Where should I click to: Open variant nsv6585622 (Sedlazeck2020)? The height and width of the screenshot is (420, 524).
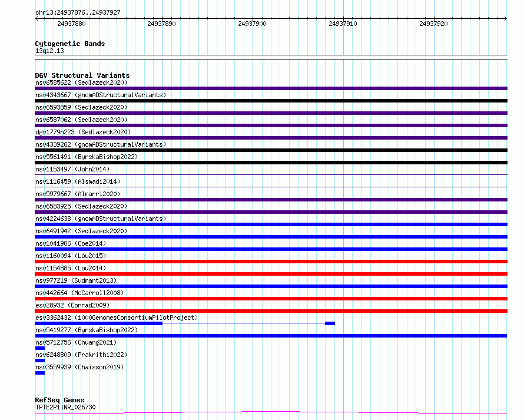coord(81,82)
